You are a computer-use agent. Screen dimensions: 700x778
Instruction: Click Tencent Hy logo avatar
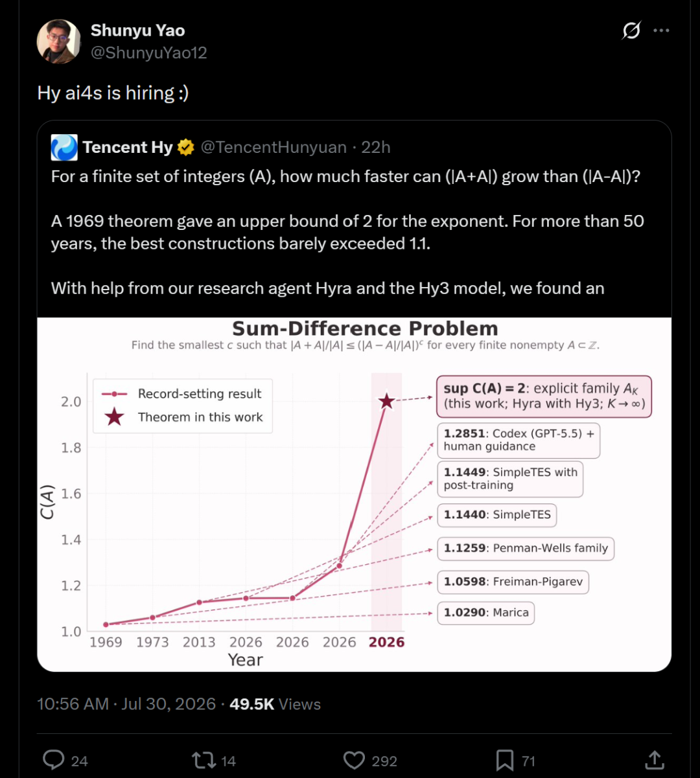(x=64, y=148)
